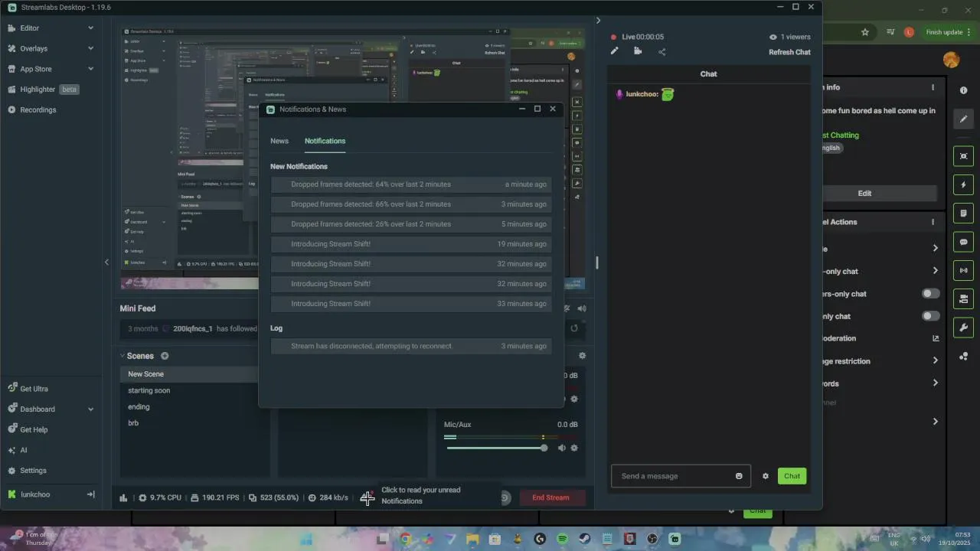Click the Twitch wrench quick action
This screenshot has height=551, width=980.
tap(963, 328)
